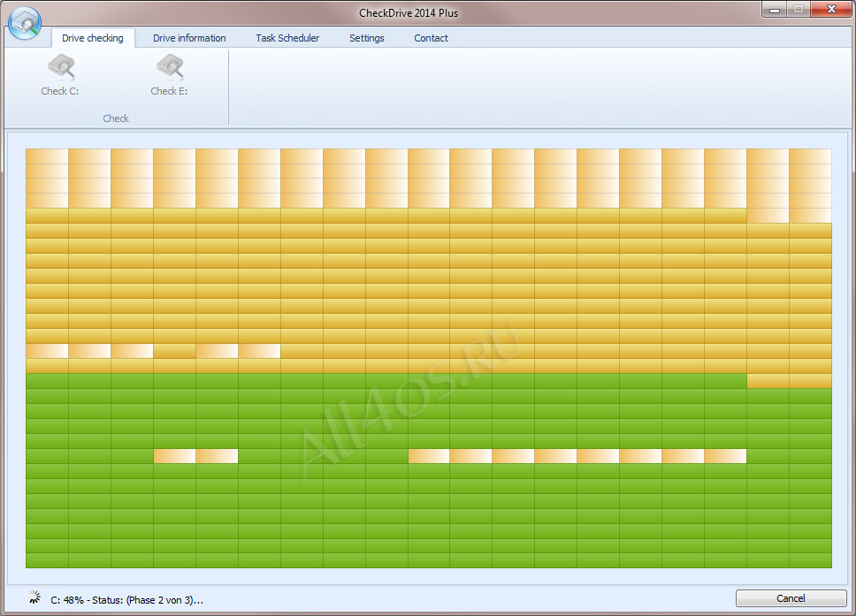Click the Check E: drive icon
The height and width of the screenshot is (616, 856).
click(x=170, y=67)
